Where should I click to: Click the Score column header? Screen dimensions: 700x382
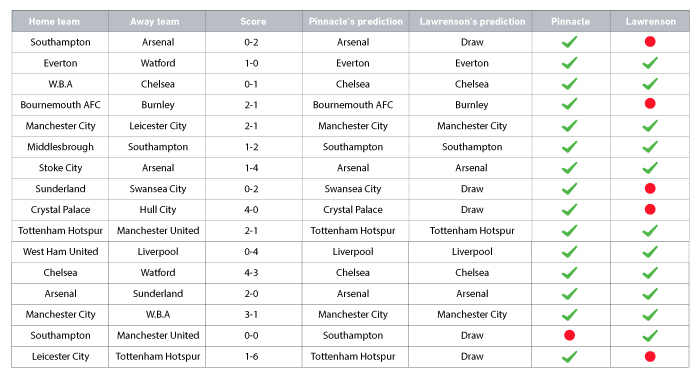click(x=253, y=21)
